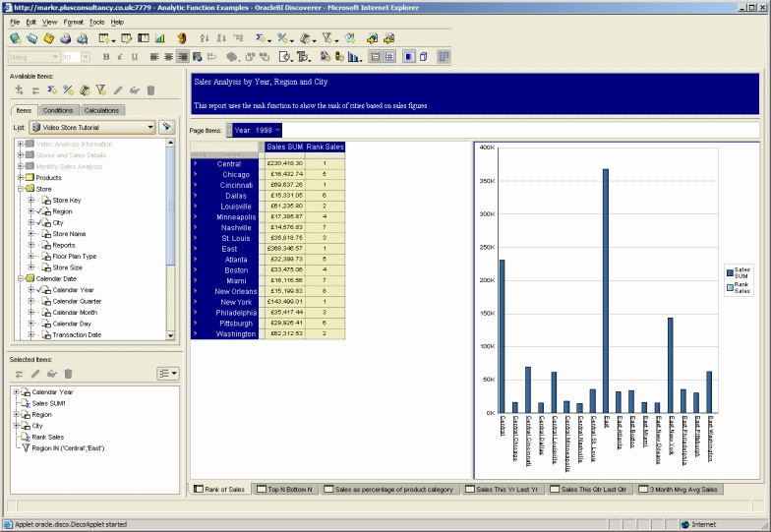771x532 pixels.
Task: Click the print icon in the toolbar
Action: click(65, 38)
